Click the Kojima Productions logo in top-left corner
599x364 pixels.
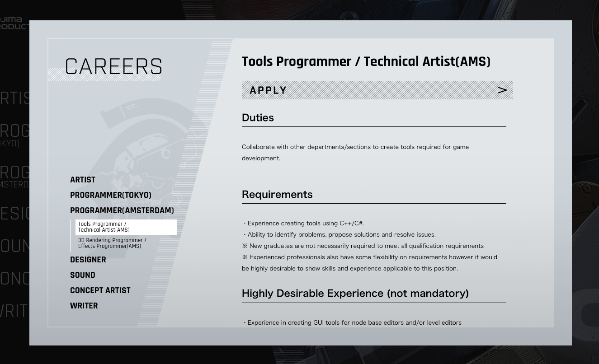click(x=14, y=23)
